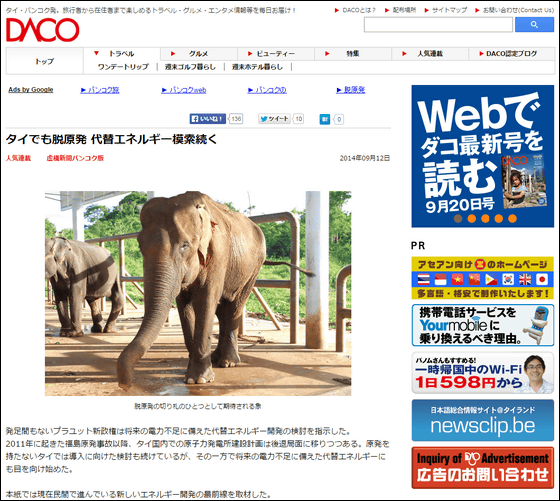The image size is (560, 501).
Task: Open the newsclip.be banner
Action: point(482,420)
